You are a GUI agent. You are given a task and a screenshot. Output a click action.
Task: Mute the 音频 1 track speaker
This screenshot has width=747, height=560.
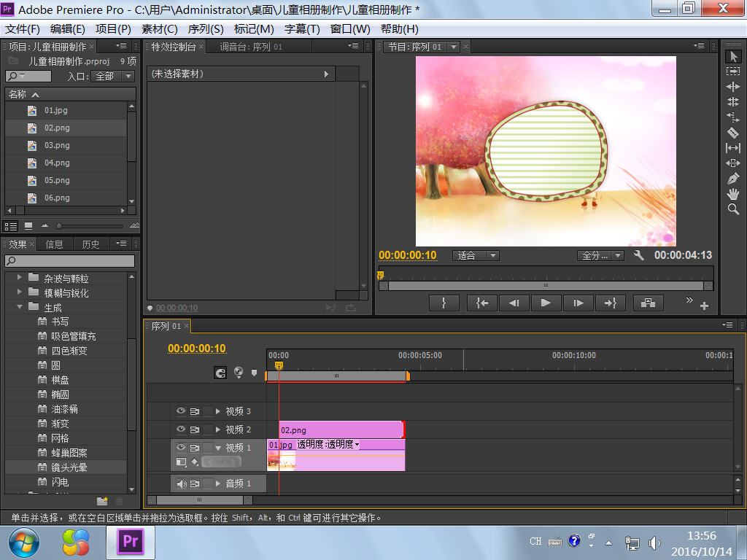[x=181, y=484]
